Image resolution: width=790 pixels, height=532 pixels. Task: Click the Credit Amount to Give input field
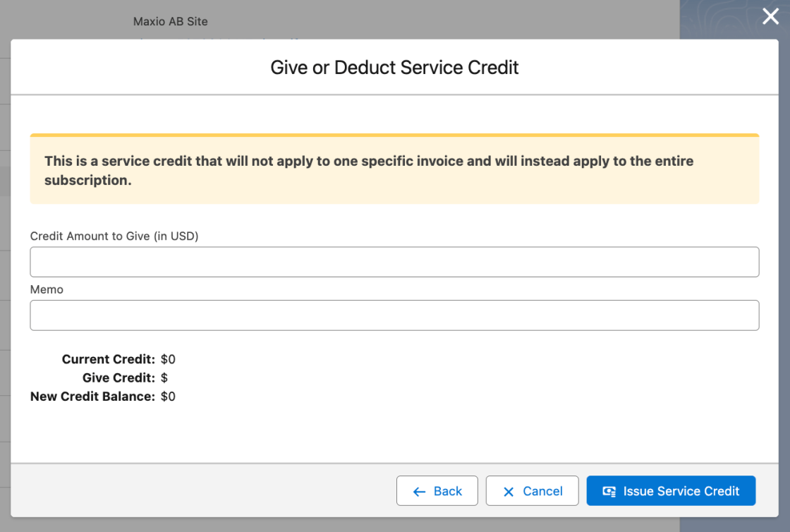click(x=394, y=262)
